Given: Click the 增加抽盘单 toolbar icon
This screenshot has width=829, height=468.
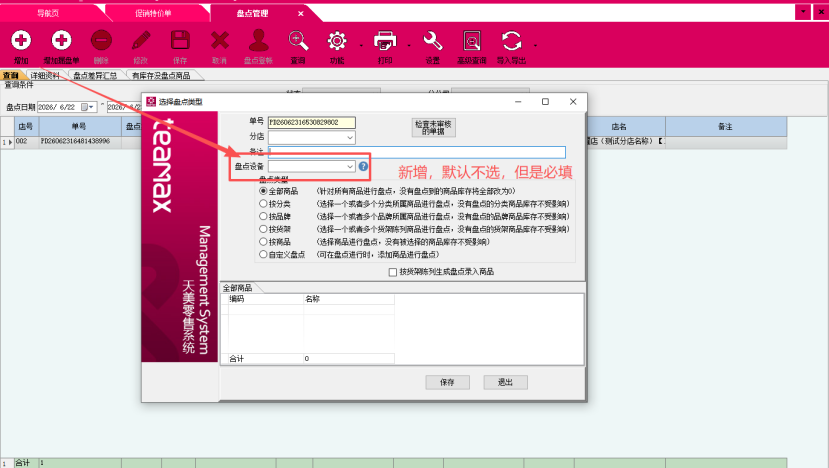Looking at the screenshot, I should [x=61, y=41].
